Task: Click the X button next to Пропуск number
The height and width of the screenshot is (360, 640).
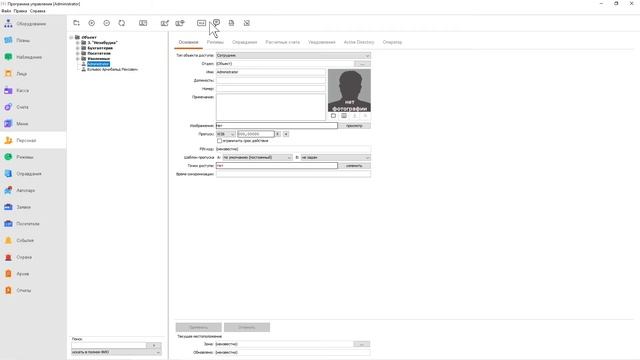Action: (278, 134)
